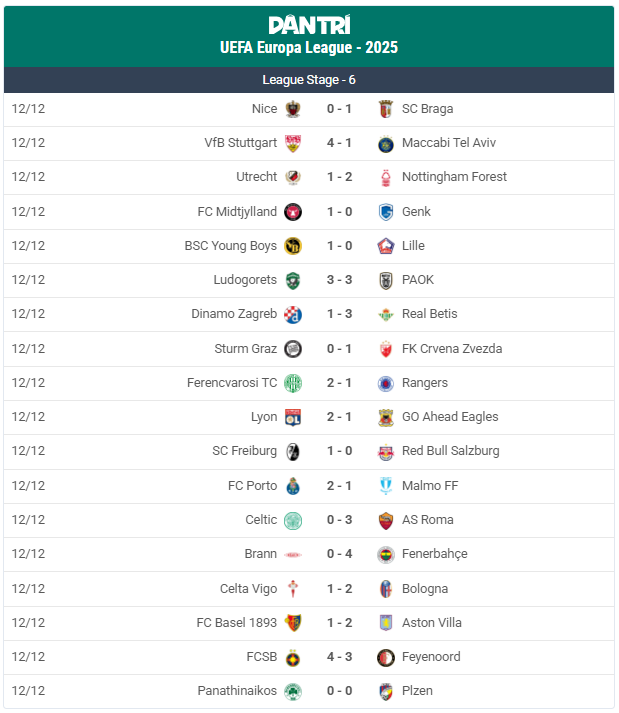Image resolution: width=619 pixels, height=713 pixels.
Task: Click the VfB Stuttgart crest icon
Action: pos(293,143)
